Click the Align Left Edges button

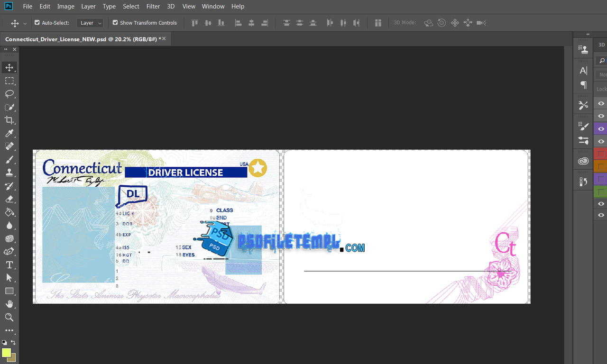tap(239, 23)
